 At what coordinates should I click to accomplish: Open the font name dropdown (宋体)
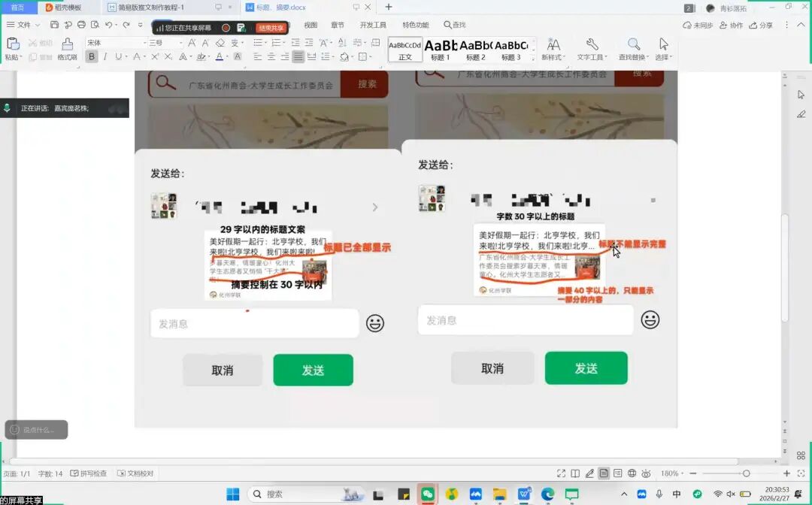coord(145,42)
